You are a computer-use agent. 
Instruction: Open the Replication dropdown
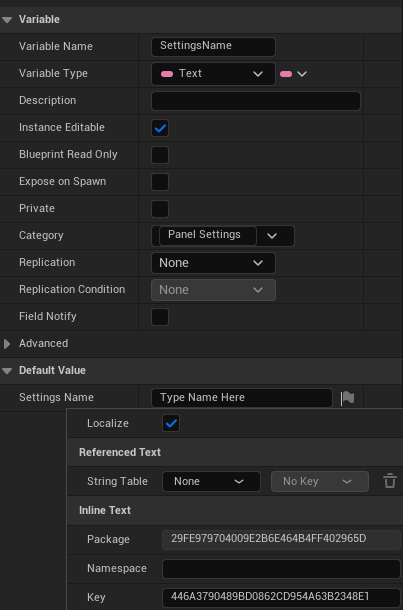pyautogui.click(x=213, y=263)
